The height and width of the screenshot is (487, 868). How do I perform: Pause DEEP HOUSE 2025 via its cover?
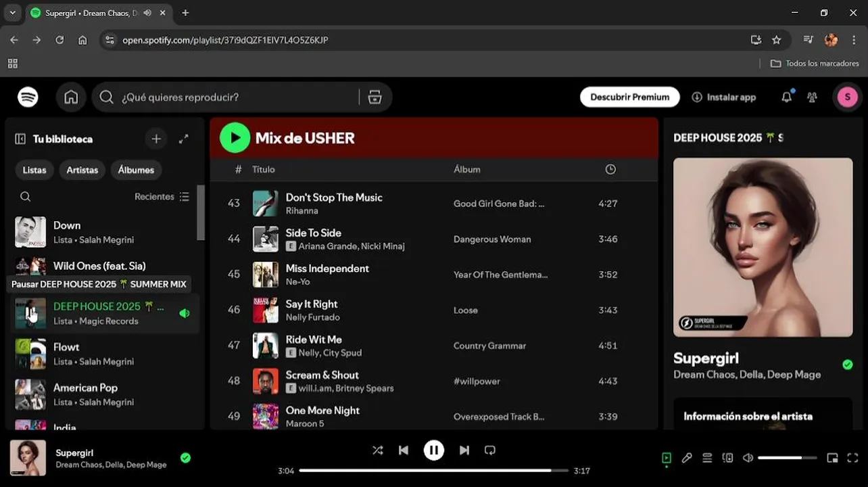point(30,313)
